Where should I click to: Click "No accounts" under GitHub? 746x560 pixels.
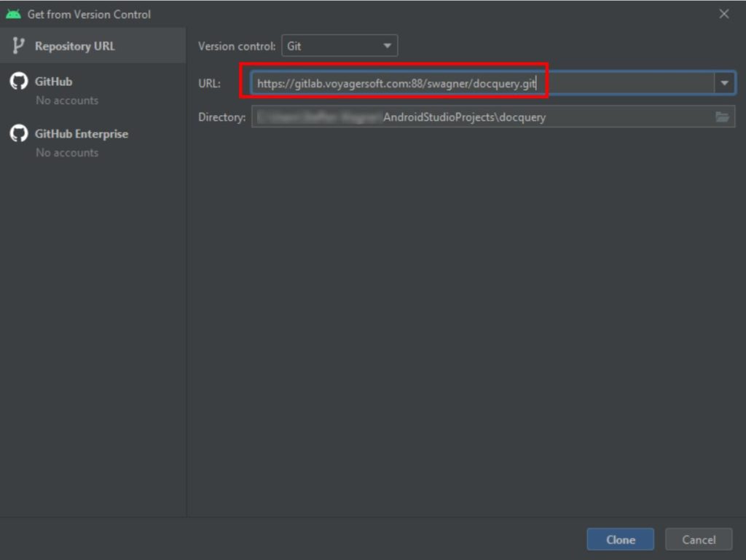click(x=67, y=100)
